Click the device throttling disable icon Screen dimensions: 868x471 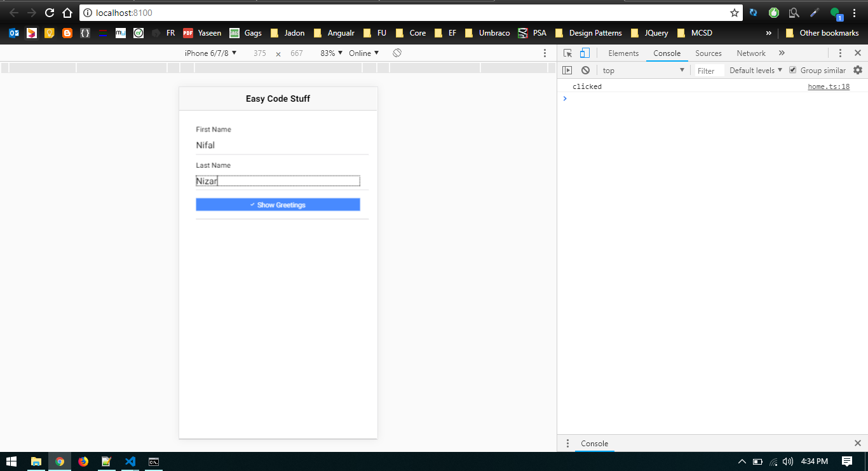(x=397, y=53)
